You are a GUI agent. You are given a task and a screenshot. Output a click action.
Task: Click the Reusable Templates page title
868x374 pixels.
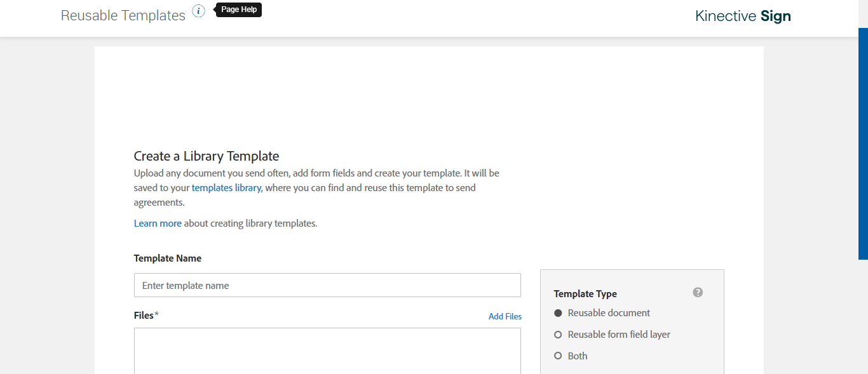(123, 15)
